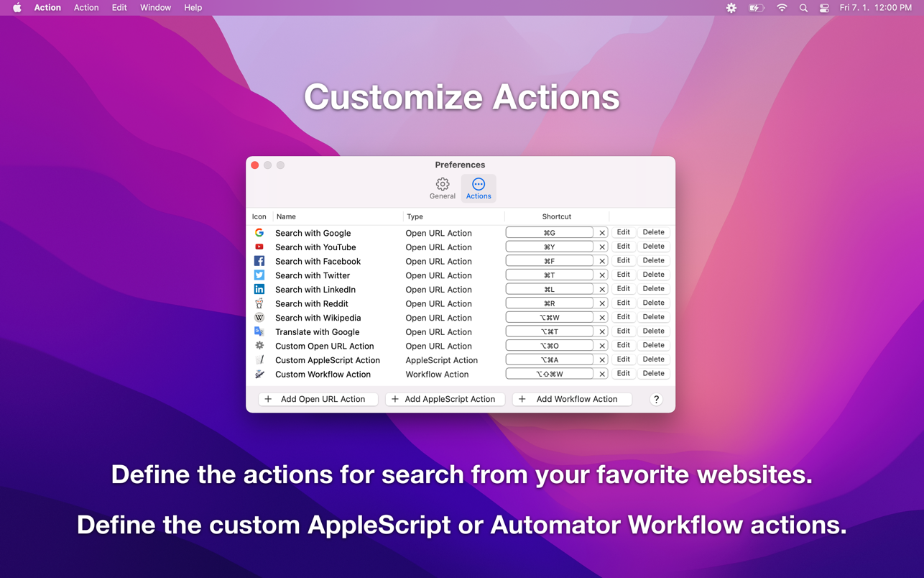Click the Shortcut column header
This screenshot has width=924, height=578.
(x=557, y=216)
